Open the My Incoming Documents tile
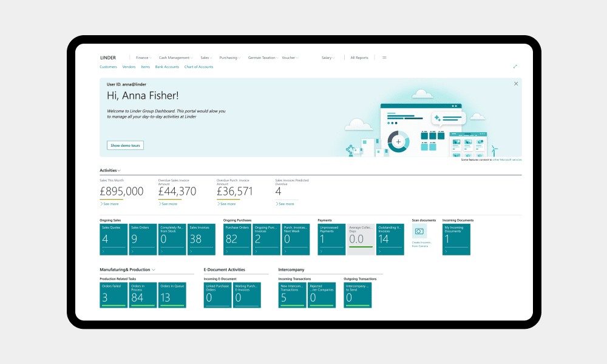Screen dimensions: 607x364 [x=456, y=239]
